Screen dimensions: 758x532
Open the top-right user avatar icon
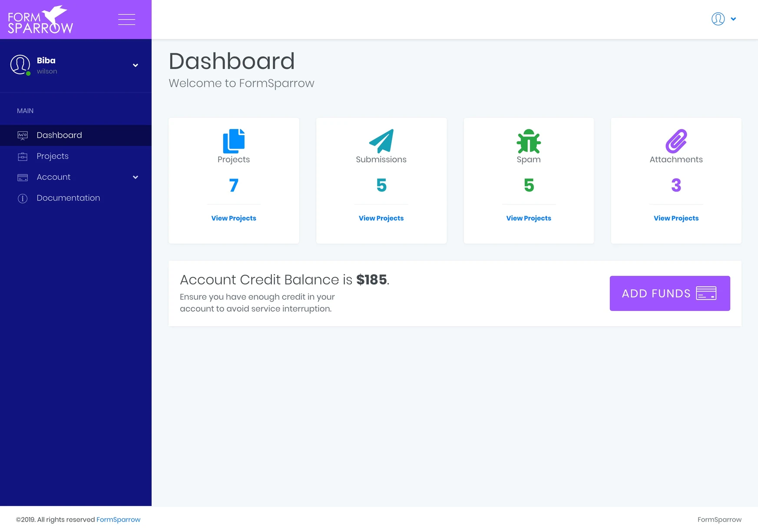click(718, 19)
